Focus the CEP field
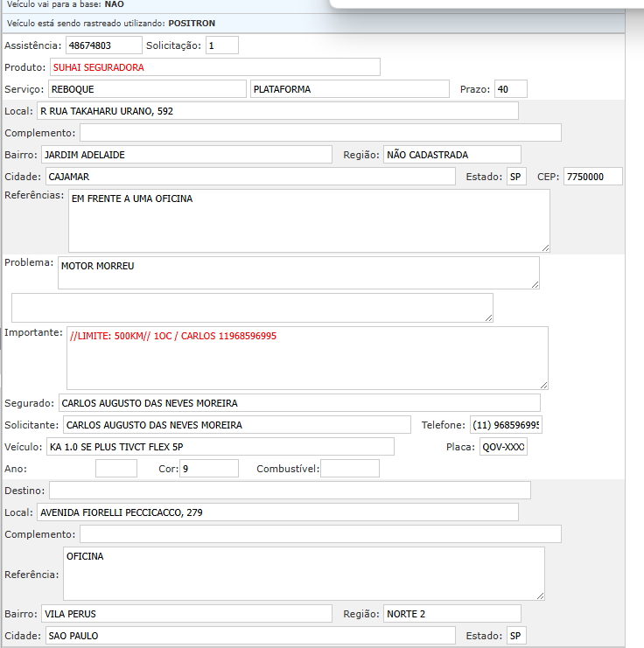 592,177
